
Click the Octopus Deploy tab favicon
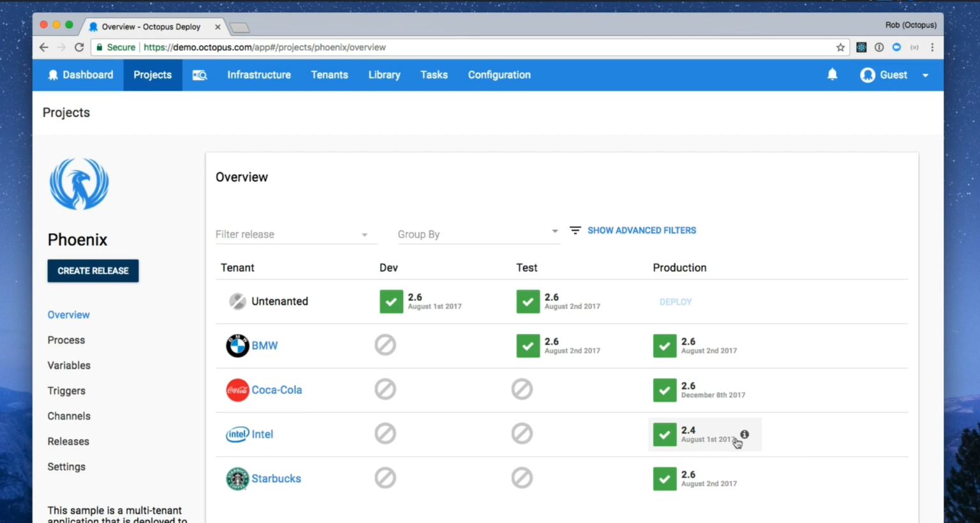[x=93, y=27]
